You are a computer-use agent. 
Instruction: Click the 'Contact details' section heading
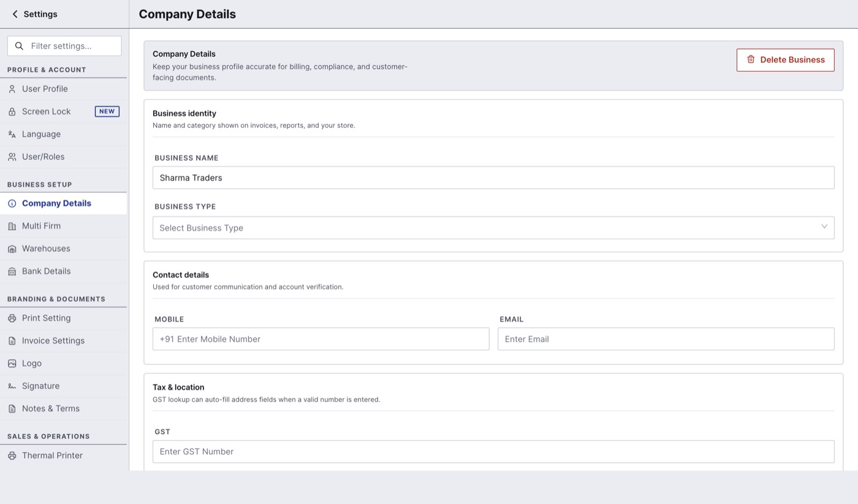[181, 275]
